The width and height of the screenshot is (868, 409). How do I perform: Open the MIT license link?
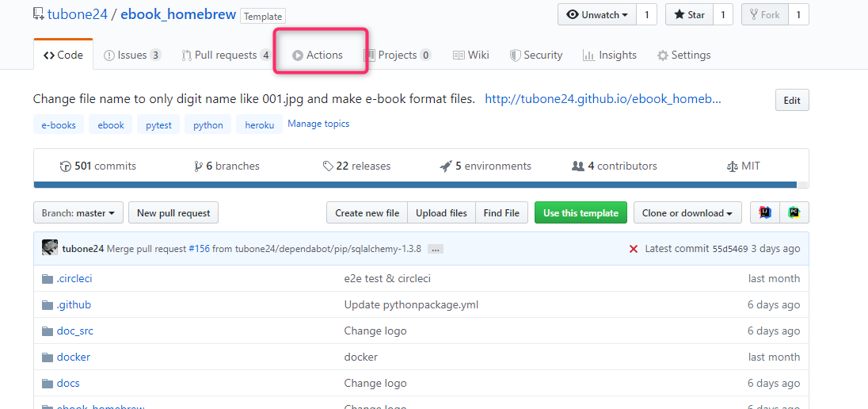[744, 166]
